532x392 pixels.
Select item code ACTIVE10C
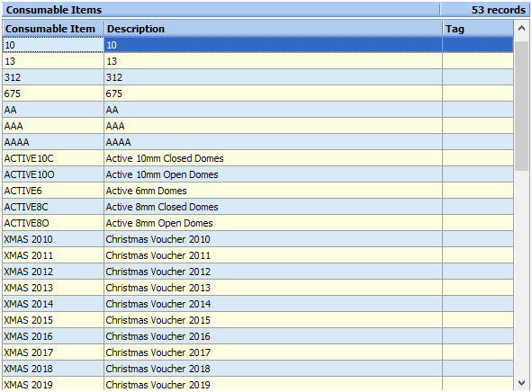coord(53,158)
